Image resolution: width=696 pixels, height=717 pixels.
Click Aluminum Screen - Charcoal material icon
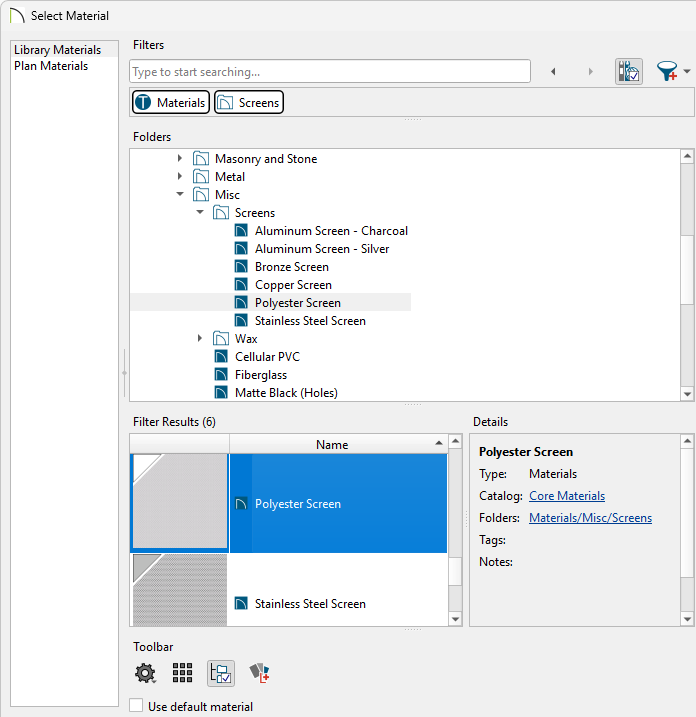coord(241,230)
